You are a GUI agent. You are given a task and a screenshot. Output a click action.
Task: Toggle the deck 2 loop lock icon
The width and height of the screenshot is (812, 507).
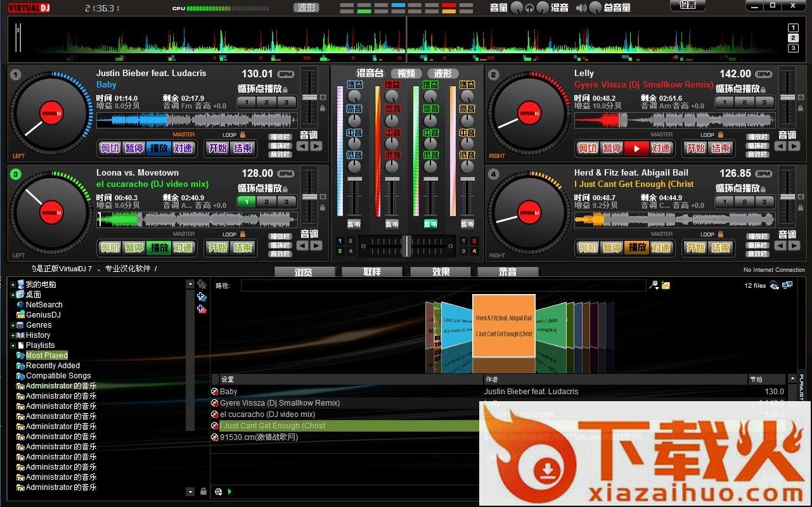[720, 135]
